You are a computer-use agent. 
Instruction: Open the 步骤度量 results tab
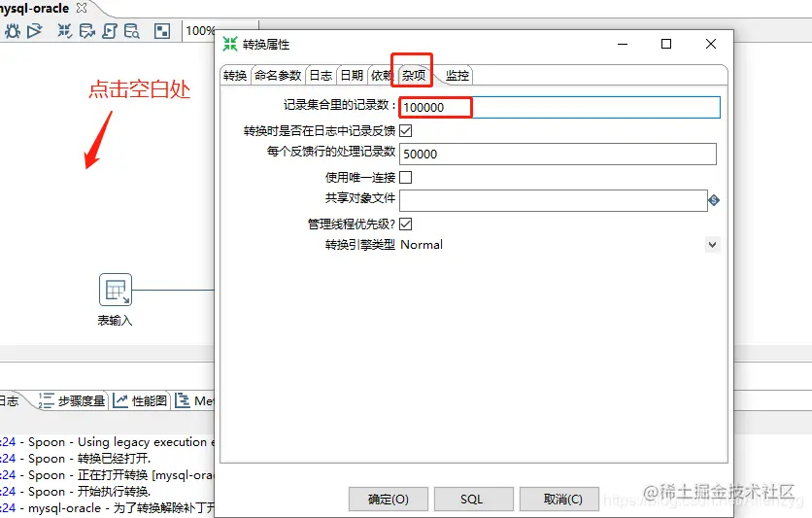pyautogui.click(x=73, y=400)
